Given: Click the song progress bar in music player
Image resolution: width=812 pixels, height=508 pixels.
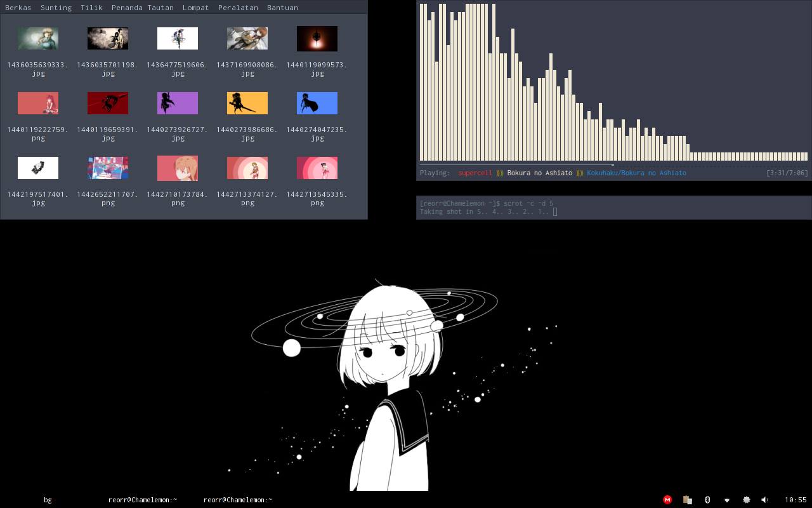Looking at the screenshot, I should 613,164.
